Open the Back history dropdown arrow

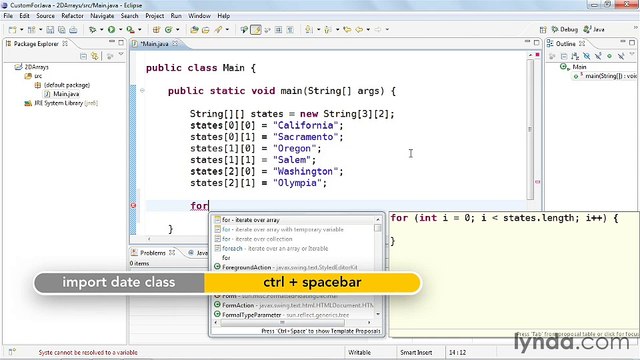tap(368, 29)
